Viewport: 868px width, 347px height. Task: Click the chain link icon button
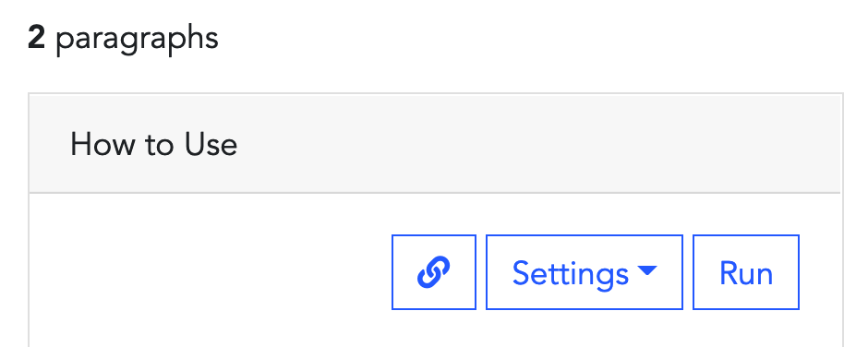(x=433, y=271)
